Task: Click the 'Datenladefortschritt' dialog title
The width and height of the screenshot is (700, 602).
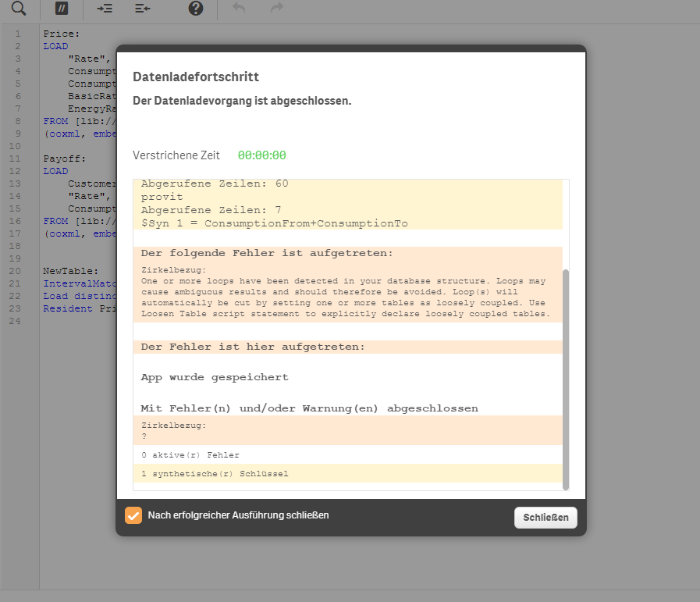Action: tap(196, 77)
